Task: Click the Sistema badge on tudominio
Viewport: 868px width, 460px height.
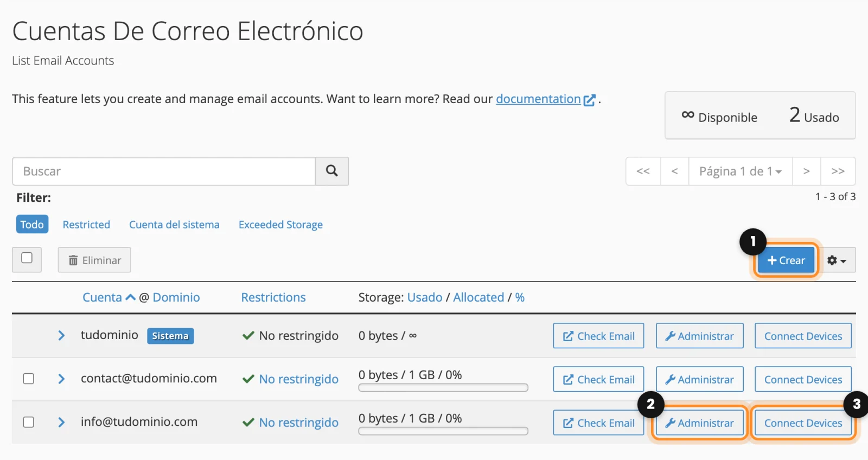Action: click(x=170, y=336)
